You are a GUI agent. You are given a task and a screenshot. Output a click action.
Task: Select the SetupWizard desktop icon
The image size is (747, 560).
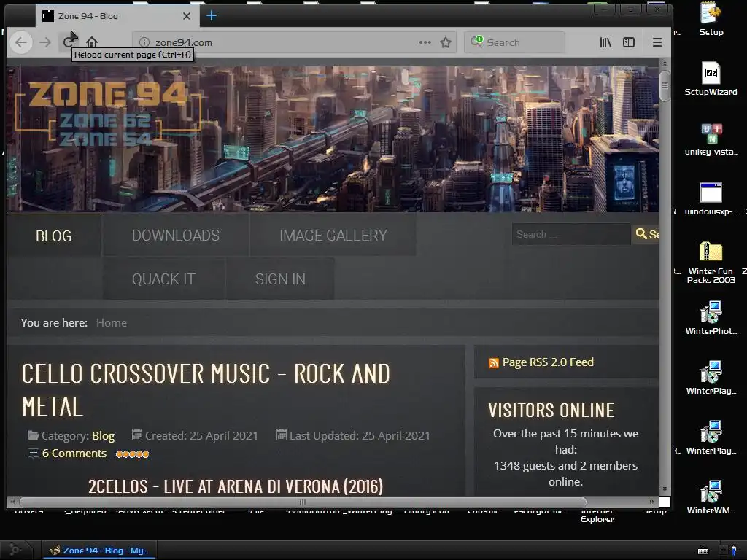click(x=711, y=79)
